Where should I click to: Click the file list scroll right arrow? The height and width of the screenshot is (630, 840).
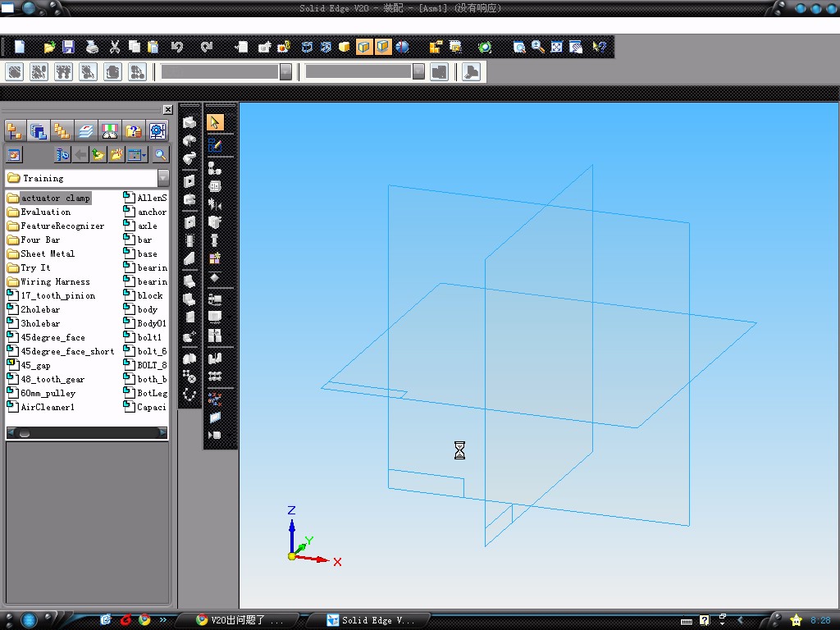click(163, 432)
